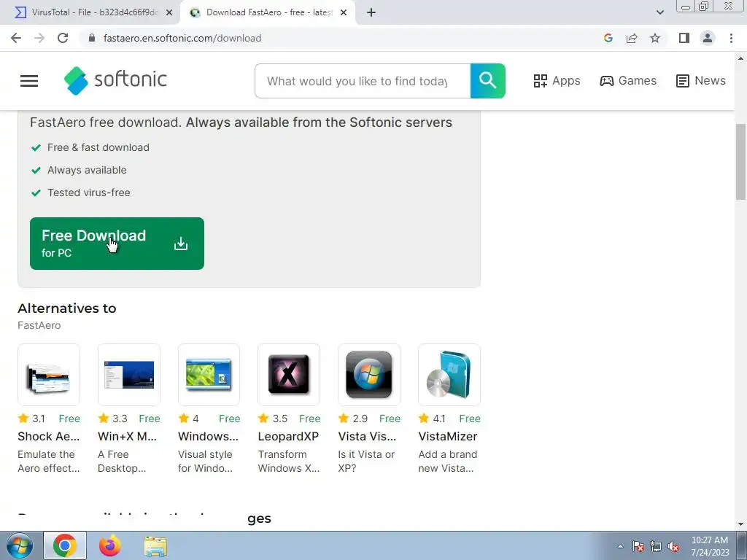Open the News section
The image size is (747, 560).
pyautogui.click(x=701, y=81)
